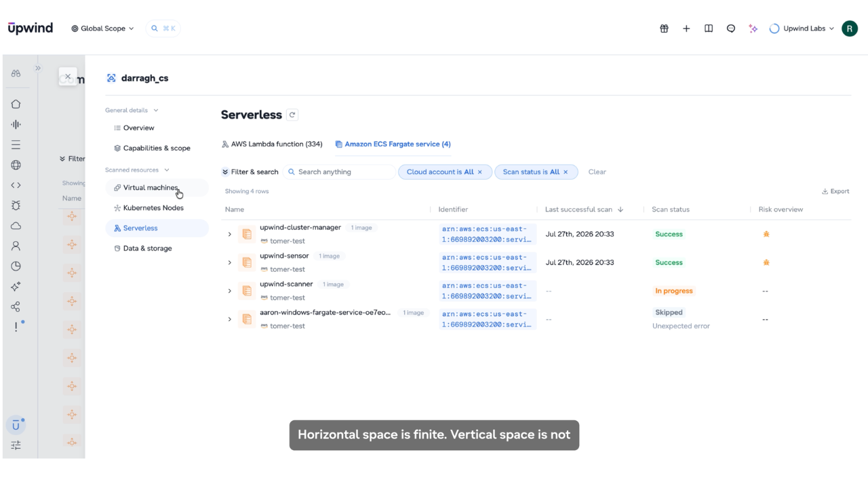Open the list lines sidebar icon

(x=16, y=144)
